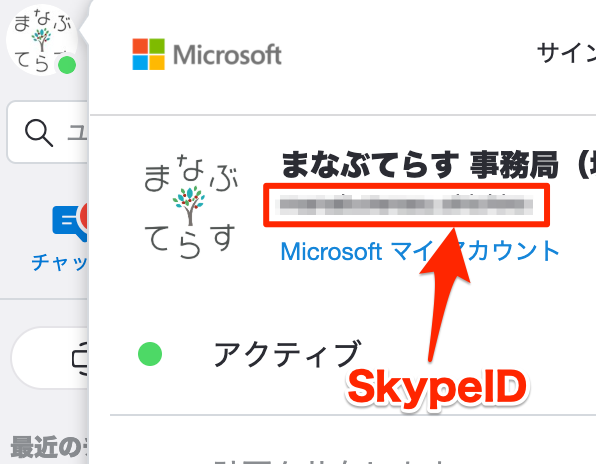Click the サイン text at top right

click(x=566, y=53)
